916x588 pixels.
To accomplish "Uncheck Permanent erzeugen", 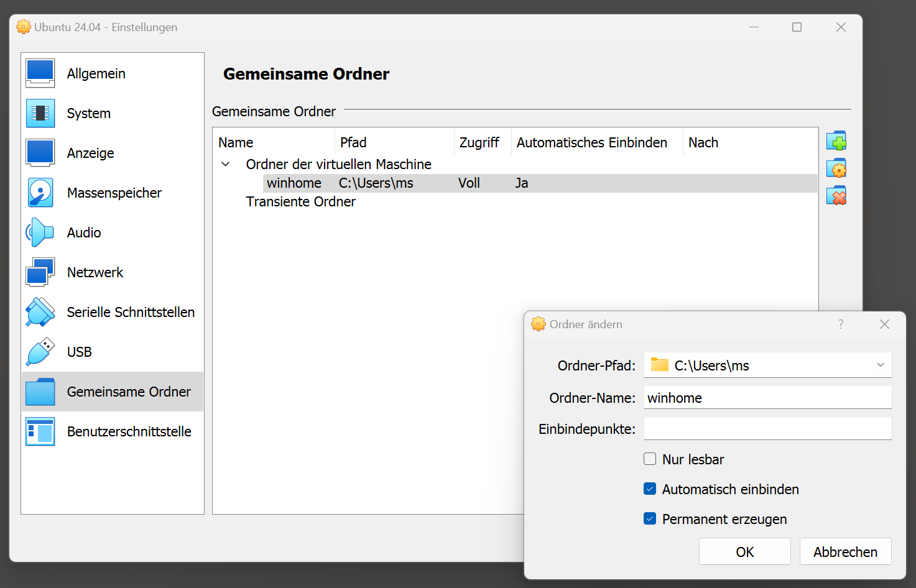I will point(650,518).
